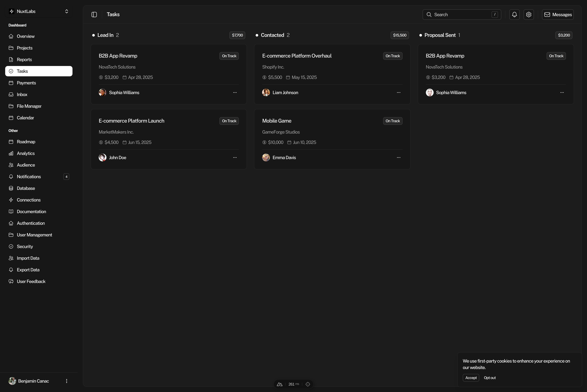The height and width of the screenshot is (392, 587).
Task: Click Sophia Williams avatar in Lead In card
Action: coord(102,93)
